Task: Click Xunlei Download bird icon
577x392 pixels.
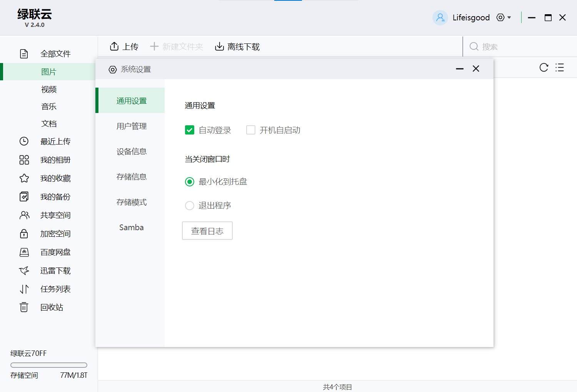Action: point(24,271)
